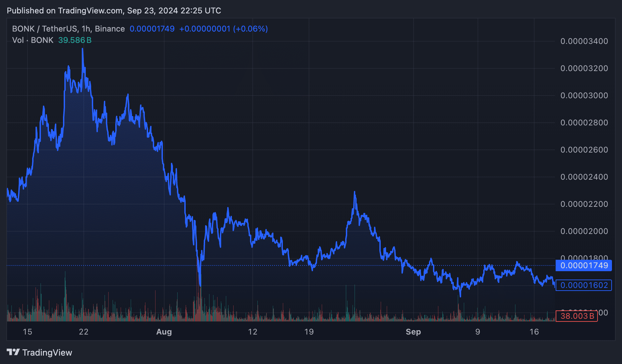Click the 9 date label on time axis
The width and height of the screenshot is (622, 364).
pyautogui.click(x=478, y=332)
